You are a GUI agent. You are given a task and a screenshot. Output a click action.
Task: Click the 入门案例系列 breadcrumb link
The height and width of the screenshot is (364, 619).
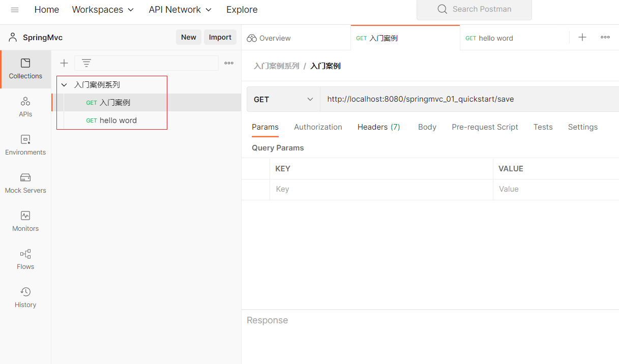click(276, 66)
